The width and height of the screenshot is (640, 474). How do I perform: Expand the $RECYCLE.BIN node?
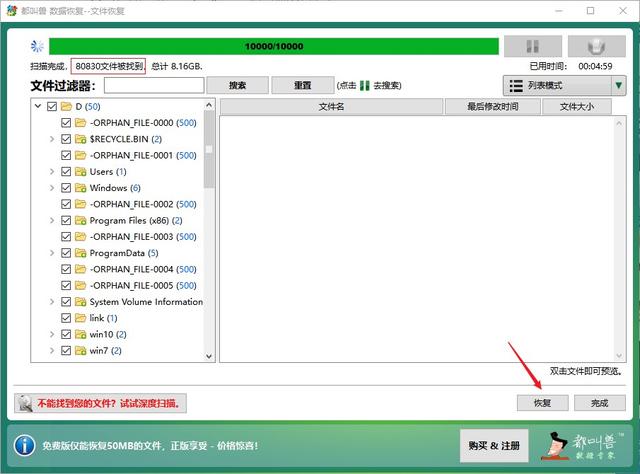[52, 139]
